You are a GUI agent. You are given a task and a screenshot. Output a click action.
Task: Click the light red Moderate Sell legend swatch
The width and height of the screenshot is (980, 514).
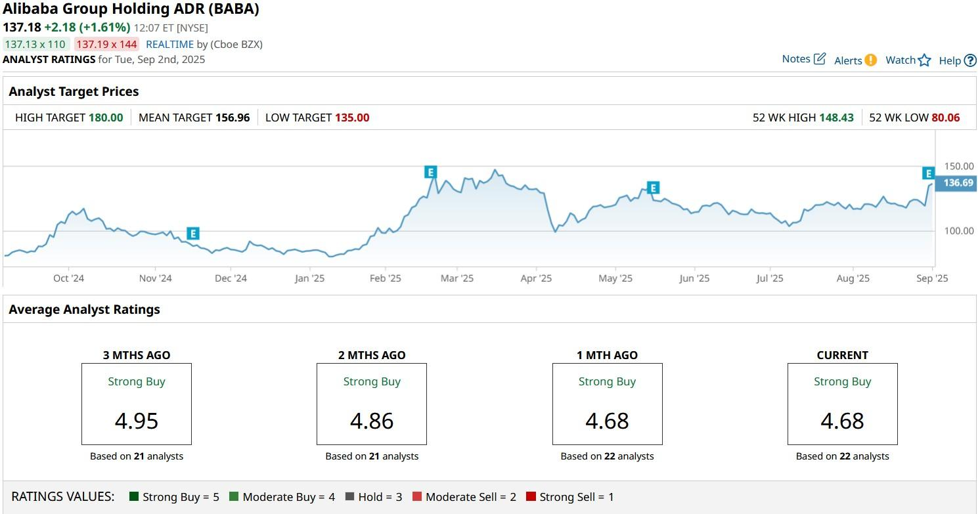pos(417,497)
